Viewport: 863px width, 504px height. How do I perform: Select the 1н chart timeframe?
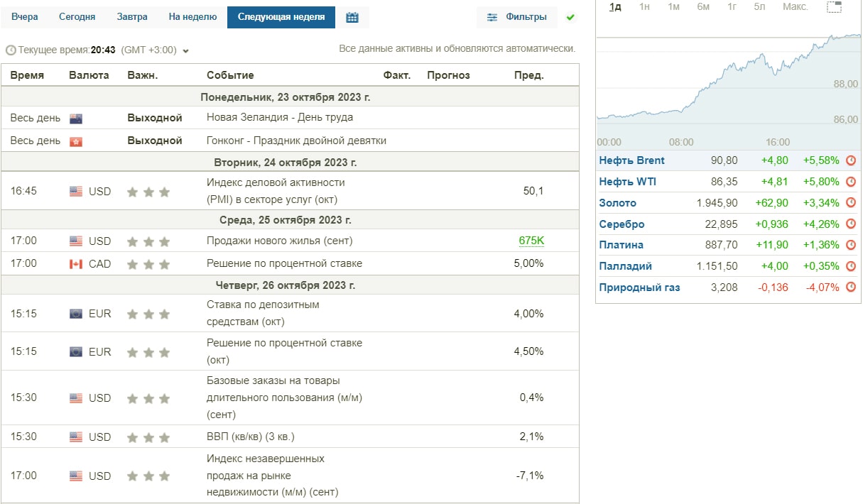pyautogui.click(x=644, y=6)
